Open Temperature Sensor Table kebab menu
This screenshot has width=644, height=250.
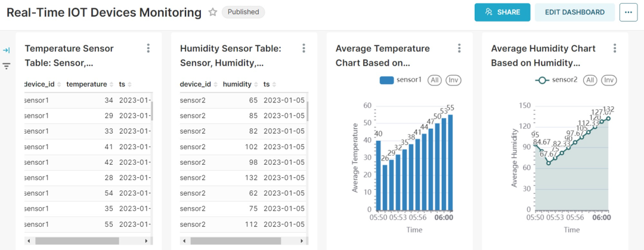point(148,48)
